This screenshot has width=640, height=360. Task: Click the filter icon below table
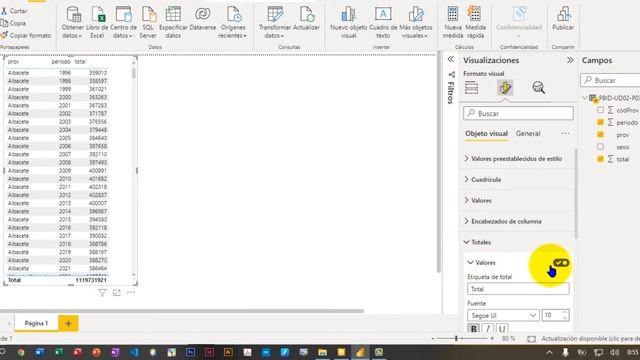tap(102, 293)
